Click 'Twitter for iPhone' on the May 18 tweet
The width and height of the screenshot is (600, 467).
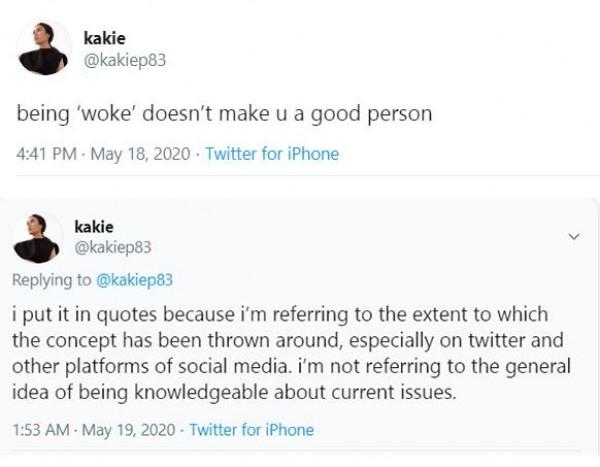272,154
